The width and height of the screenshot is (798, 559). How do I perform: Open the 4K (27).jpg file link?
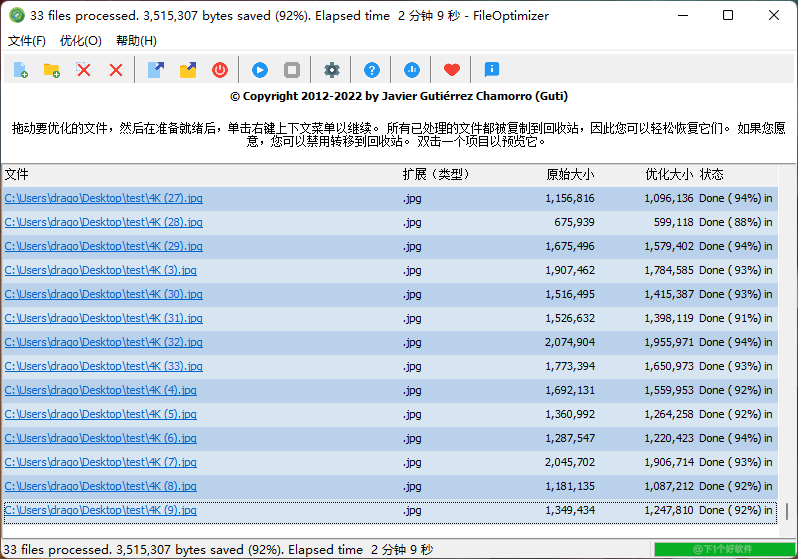click(x=103, y=198)
